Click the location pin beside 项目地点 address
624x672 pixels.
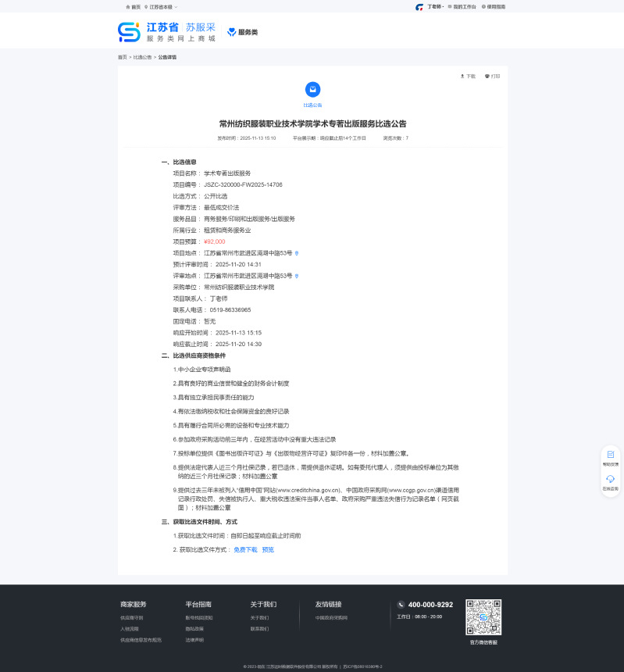click(x=296, y=253)
